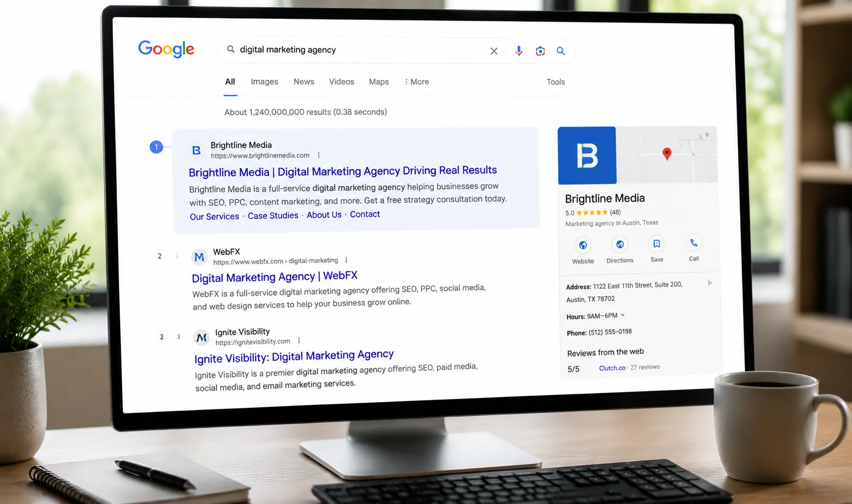Open the Our Services sitelink
This screenshot has width=852, height=504.
[214, 216]
